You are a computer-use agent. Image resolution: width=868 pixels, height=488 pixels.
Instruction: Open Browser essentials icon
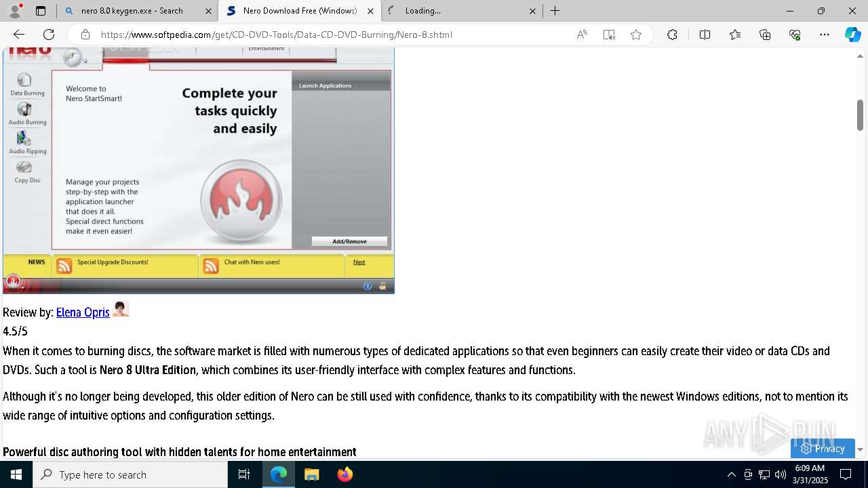point(795,35)
